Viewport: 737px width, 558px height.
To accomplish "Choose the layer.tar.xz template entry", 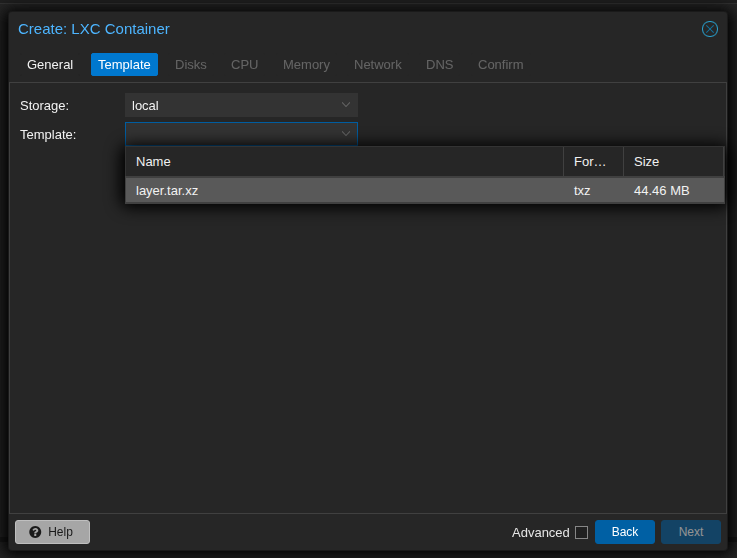I will tap(344, 191).
